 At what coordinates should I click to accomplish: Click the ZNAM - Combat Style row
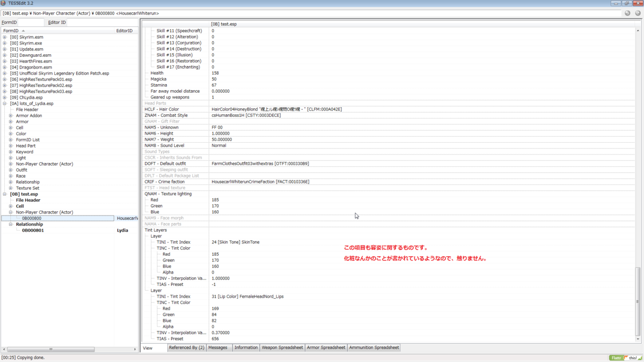pos(388,115)
